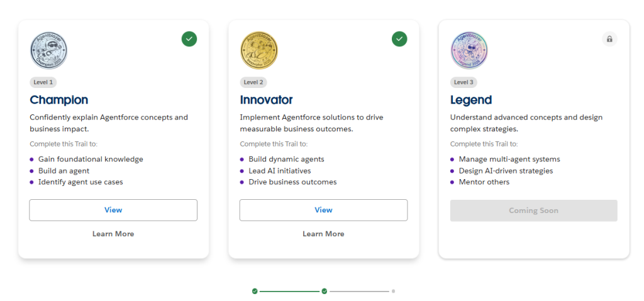This screenshot has height=301, width=644.
Task: Select the gray third progress step dot
Action: 393,291
